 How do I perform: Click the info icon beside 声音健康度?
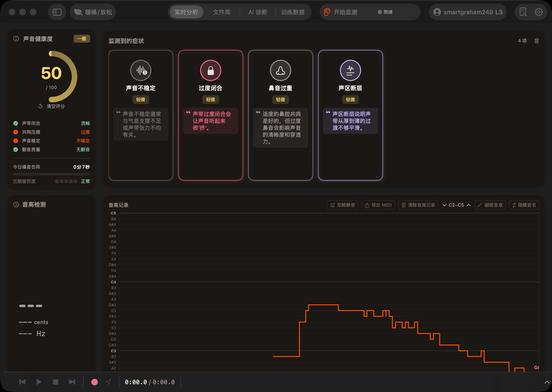(x=16, y=39)
